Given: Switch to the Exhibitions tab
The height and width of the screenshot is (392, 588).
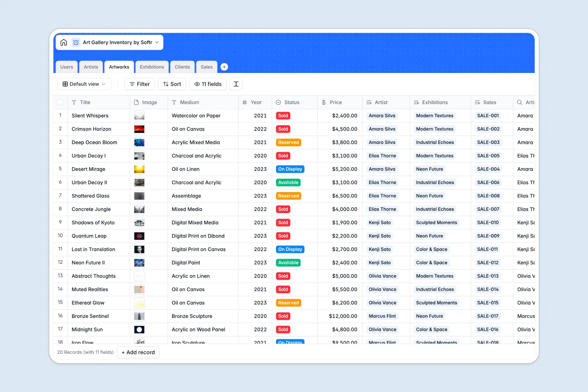Looking at the screenshot, I should 152,67.
